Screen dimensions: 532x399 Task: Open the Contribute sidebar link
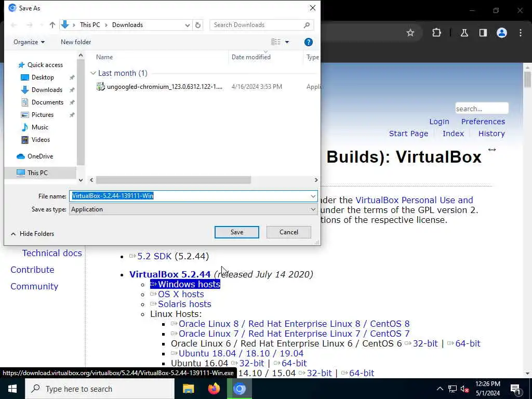pyautogui.click(x=32, y=270)
